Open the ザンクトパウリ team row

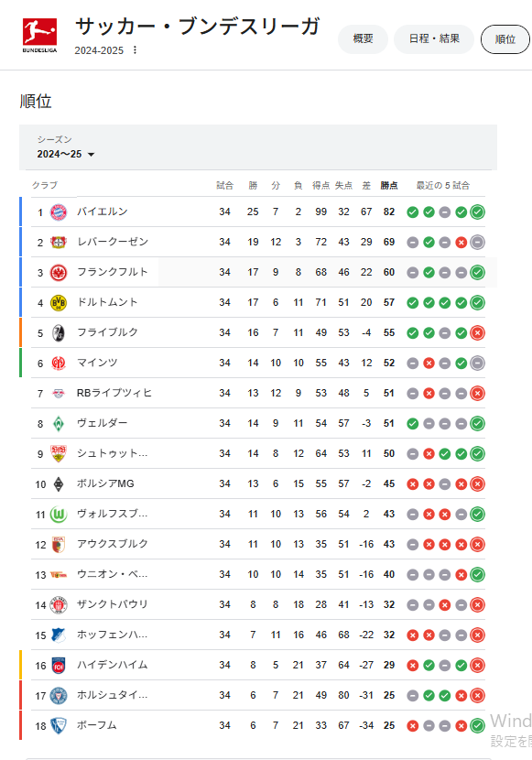coord(258,605)
